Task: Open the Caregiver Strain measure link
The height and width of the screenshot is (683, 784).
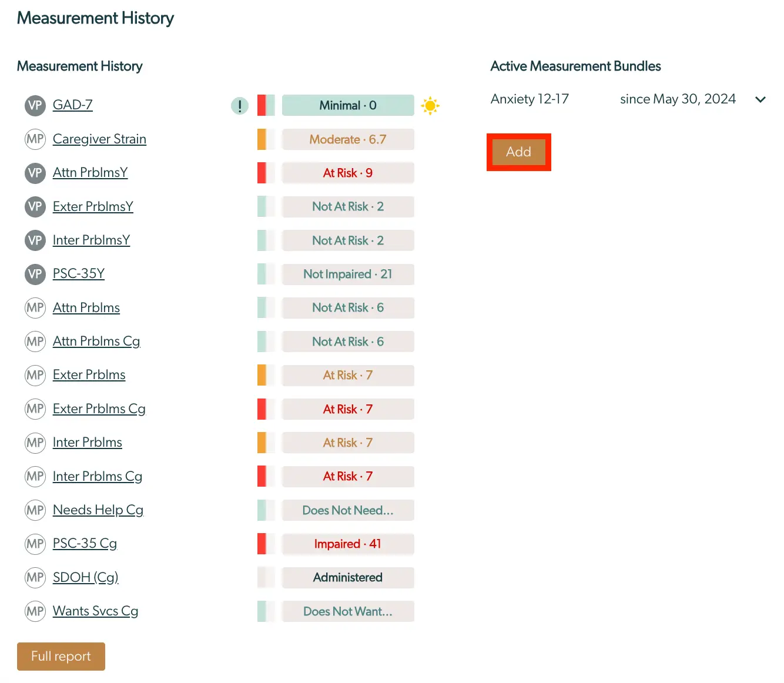Action: [99, 139]
